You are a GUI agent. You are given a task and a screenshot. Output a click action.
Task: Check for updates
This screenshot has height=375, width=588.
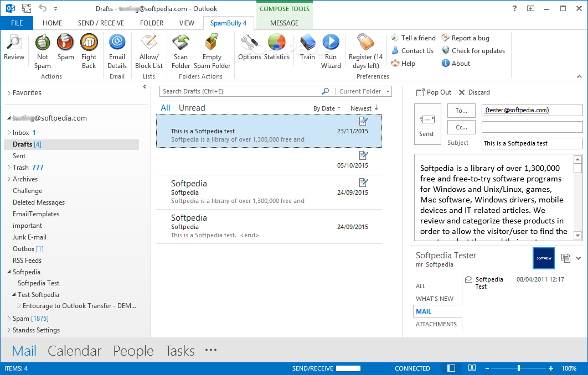(473, 50)
